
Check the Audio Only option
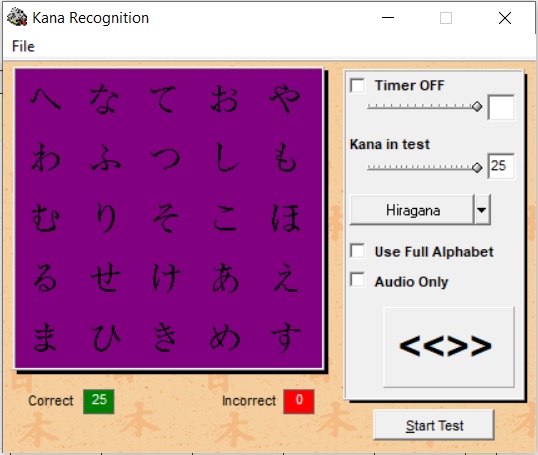tap(357, 280)
